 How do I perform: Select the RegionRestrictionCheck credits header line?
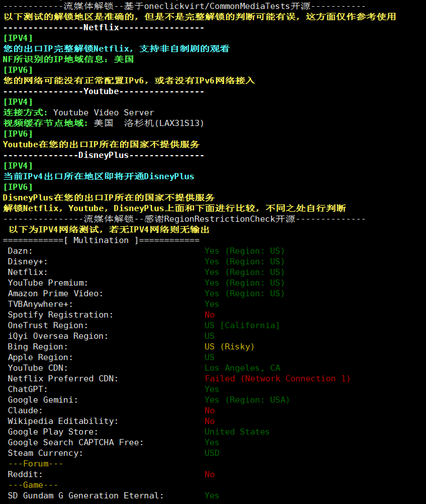184,219
